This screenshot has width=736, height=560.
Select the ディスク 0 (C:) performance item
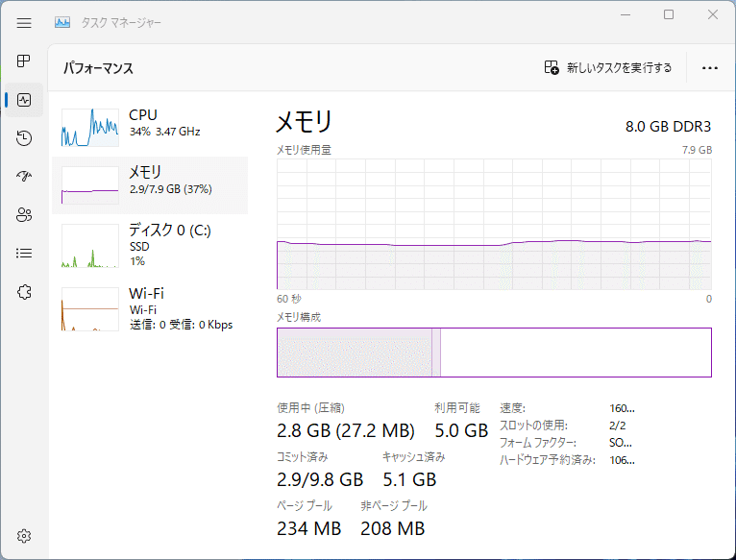coord(150,246)
